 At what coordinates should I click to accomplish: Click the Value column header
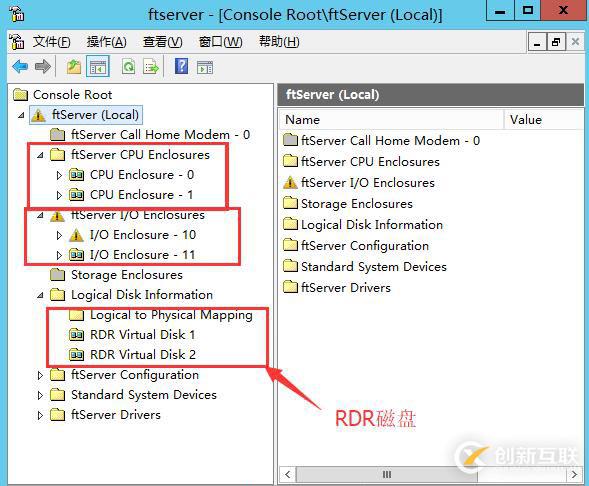coord(544,120)
